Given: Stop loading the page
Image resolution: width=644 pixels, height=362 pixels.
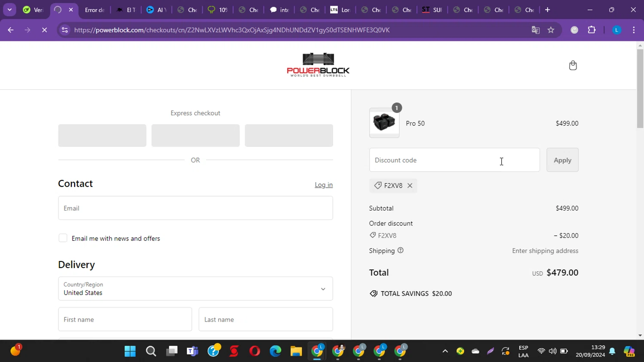Looking at the screenshot, I should click(x=44, y=30).
